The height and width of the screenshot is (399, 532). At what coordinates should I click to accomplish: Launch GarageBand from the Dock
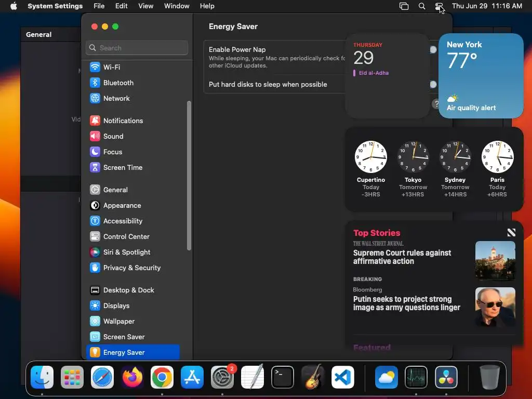tap(312, 377)
